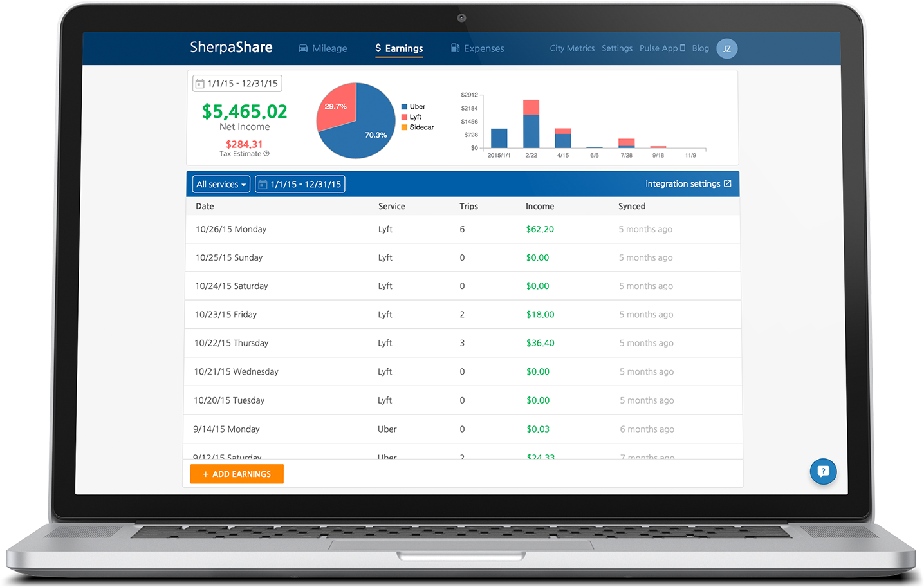
Task: Open City Metrics page
Action: pyautogui.click(x=572, y=48)
